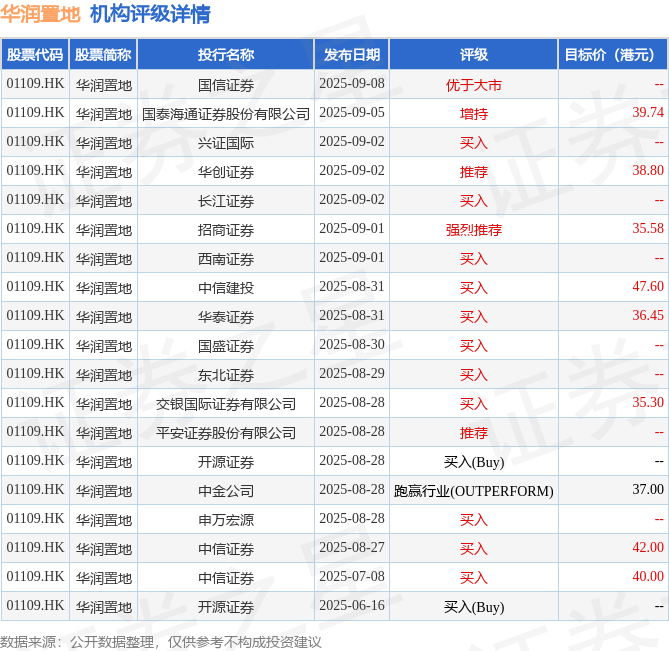
Task: Select the 兴证国际 cell
Action: (226, 143)
